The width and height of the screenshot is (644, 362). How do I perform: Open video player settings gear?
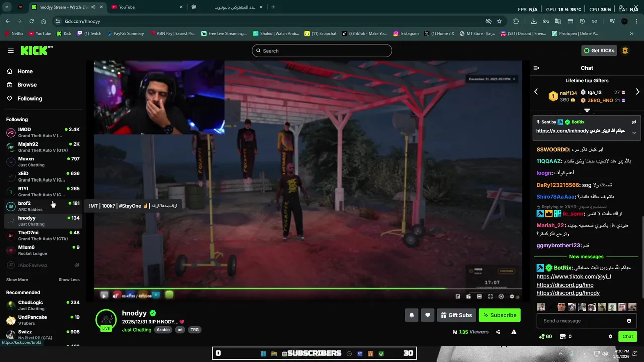click(x=512, y=296)
